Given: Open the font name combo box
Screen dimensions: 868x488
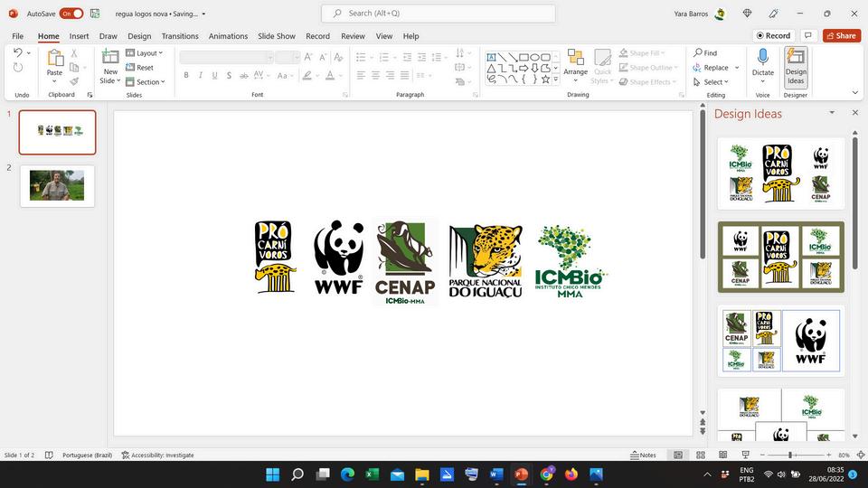Looking at the screenshot, I should pos(226,57).
